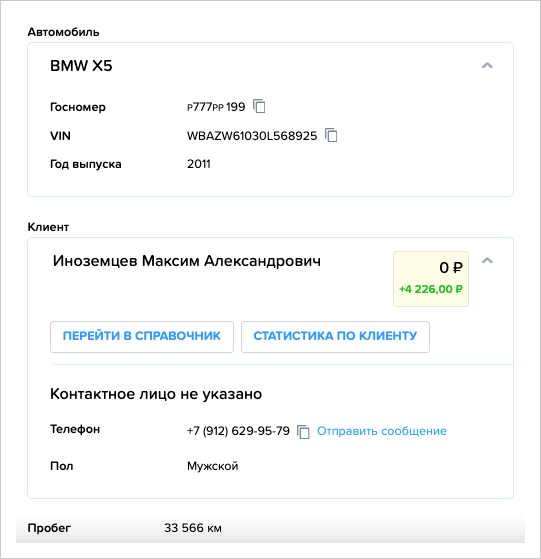The width and height of the screenshot is (541, 559).
Task: Copy the VIN code to clipboard
Action: click(331, 135)
